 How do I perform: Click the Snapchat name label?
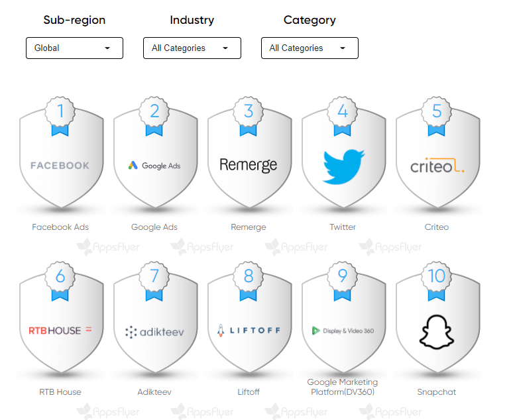coord(436,392)
